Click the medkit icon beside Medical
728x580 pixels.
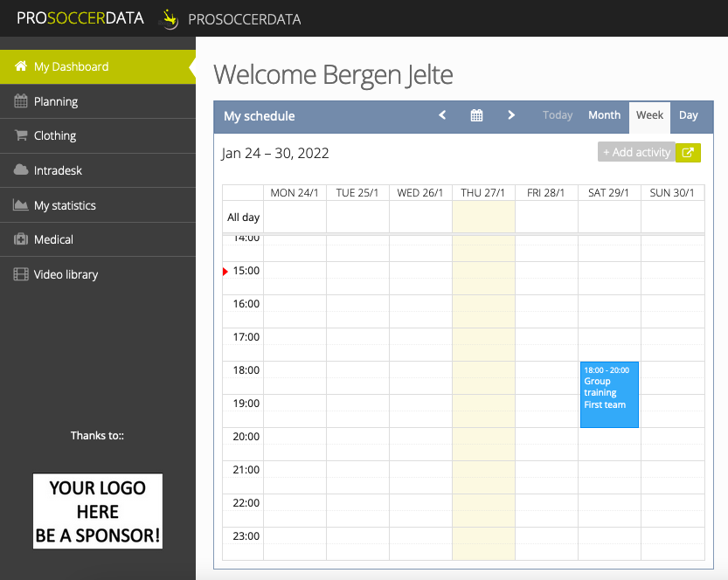tap(20, 239)
